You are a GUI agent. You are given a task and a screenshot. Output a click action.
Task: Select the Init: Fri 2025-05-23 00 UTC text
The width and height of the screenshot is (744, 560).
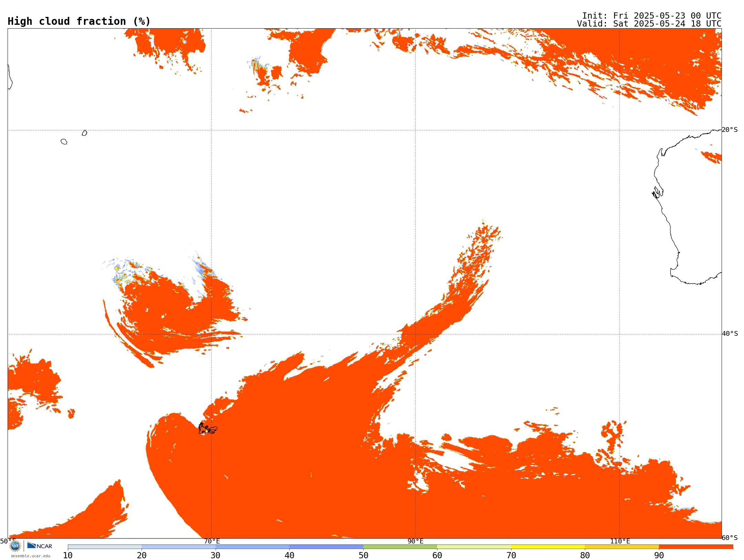click(x=652, y=16)
